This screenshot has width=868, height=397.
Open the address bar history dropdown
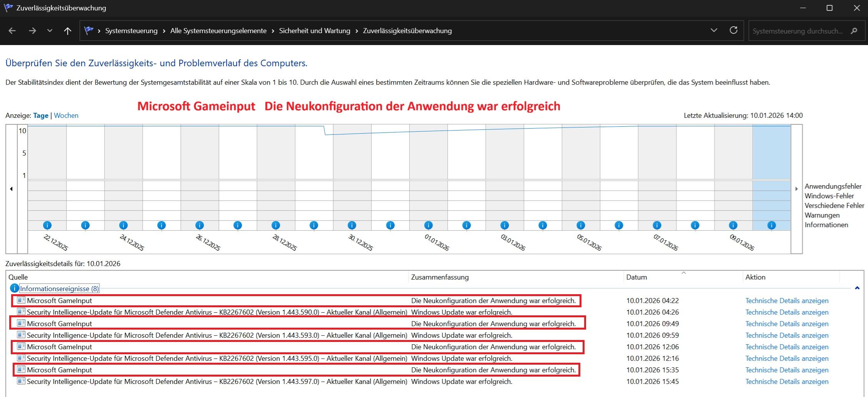[x=714, y=30]
